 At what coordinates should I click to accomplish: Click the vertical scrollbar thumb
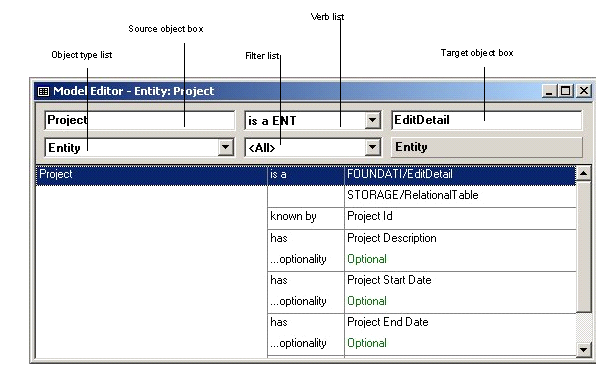click(x=584, y=247)
